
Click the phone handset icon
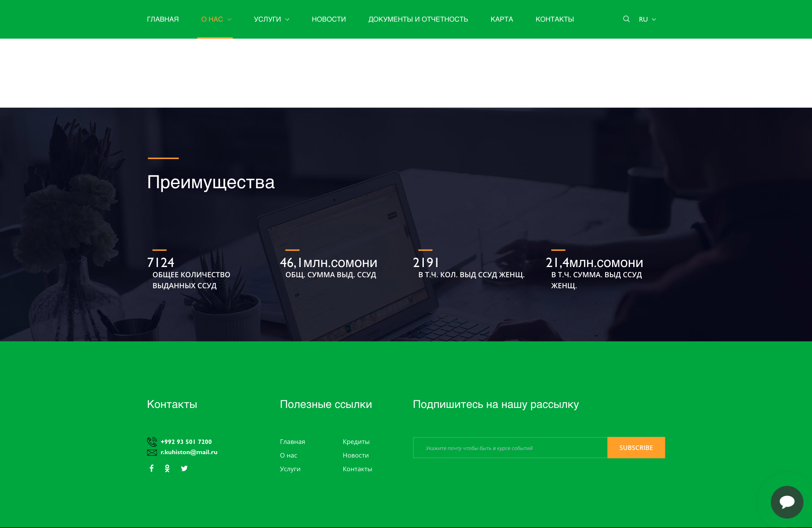[x=152, y=442]
